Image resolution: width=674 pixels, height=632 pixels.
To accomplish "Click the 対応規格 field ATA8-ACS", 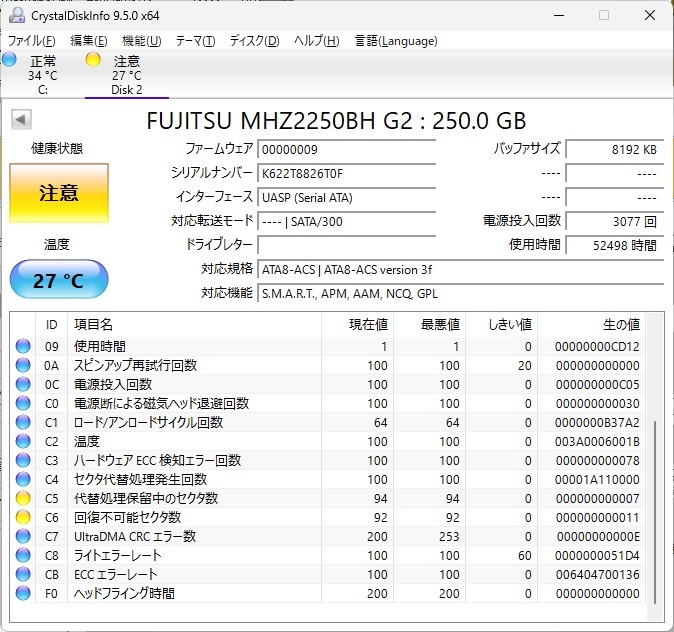I will [461, 270].
